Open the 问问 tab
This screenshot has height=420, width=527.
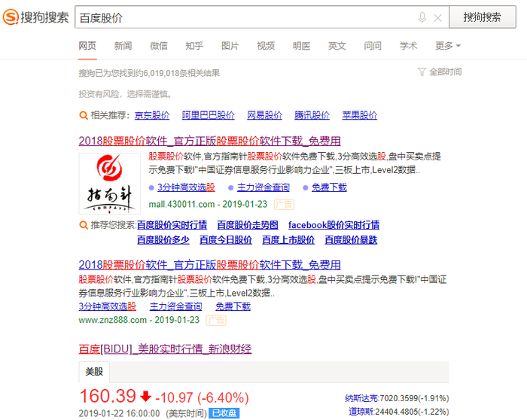tap(373, 46)
